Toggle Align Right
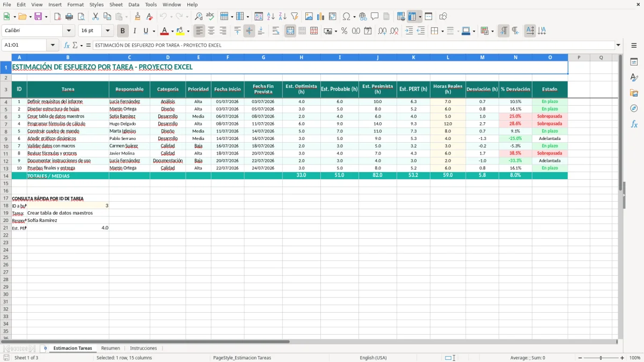The height and width of the screenshot is (362, 644). 223,31
